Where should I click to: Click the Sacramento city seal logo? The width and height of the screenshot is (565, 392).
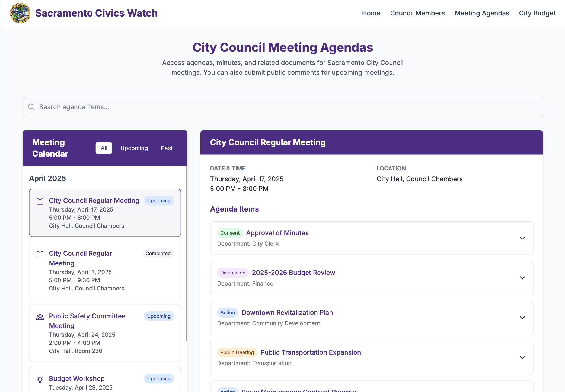pos(20,13)
